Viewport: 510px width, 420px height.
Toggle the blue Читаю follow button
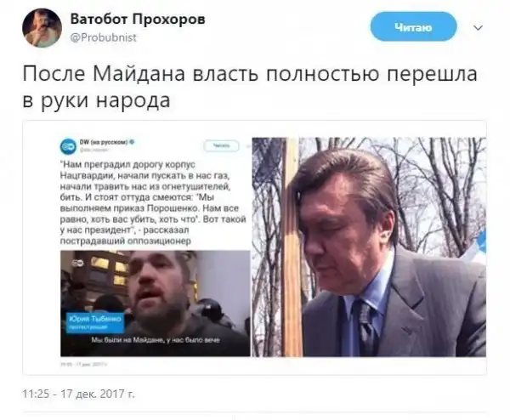(413, 26)
